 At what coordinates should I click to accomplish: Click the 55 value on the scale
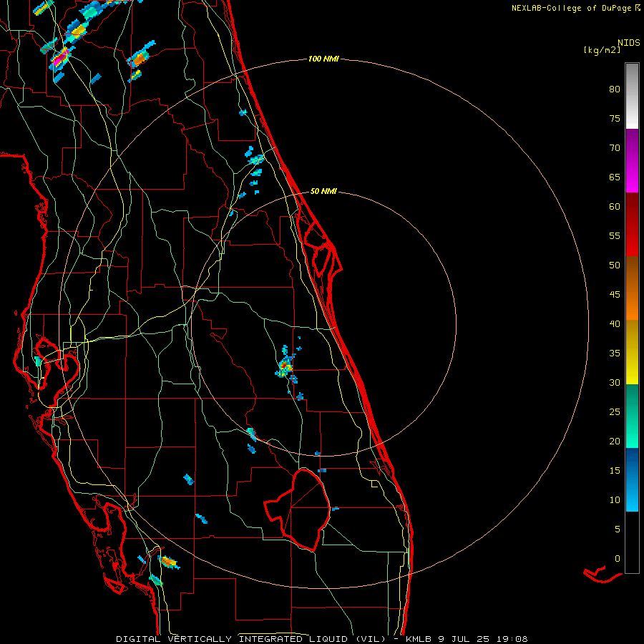coord(615,236)
